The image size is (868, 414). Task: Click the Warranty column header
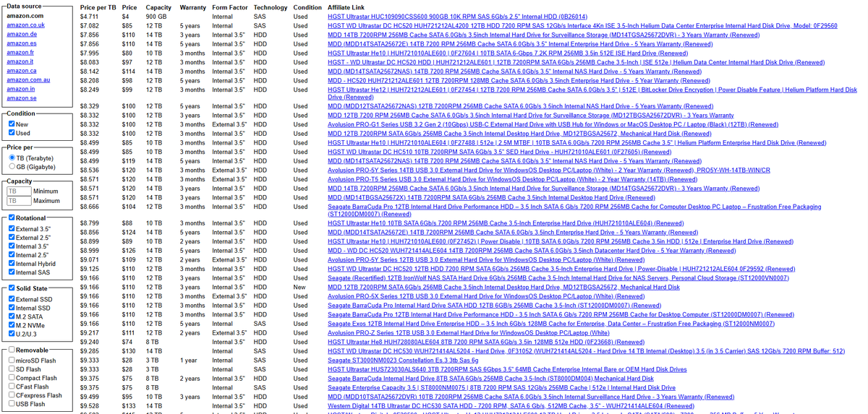[x=192, y=7]
